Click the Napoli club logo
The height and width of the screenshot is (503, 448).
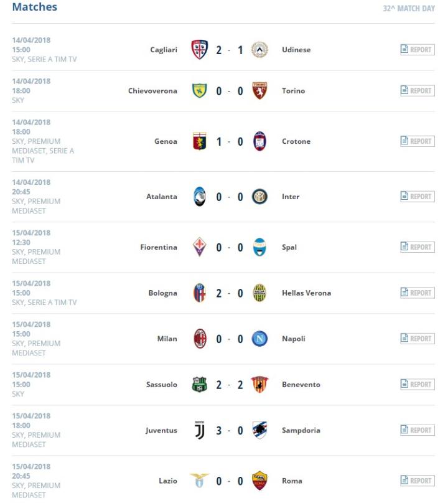coord(259,339)
